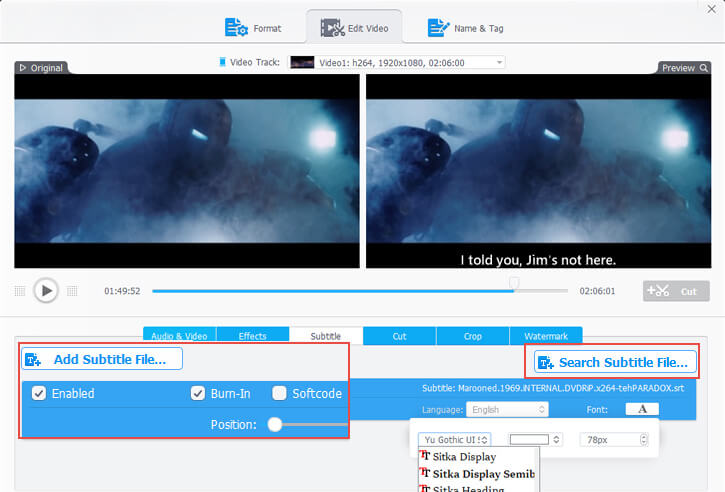The image size is (725, 492).
Task: Click Search Subtitle File button
Action: click(x=615, y=362)
